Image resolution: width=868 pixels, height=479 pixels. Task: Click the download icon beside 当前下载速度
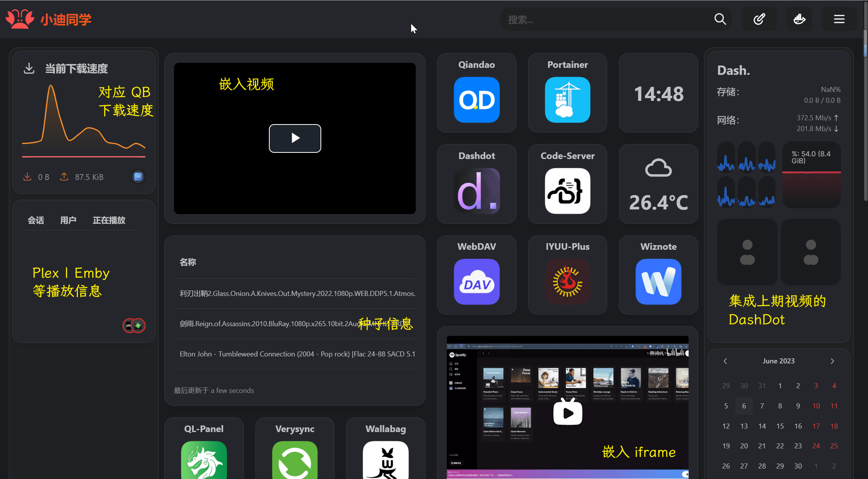[29, 69]
